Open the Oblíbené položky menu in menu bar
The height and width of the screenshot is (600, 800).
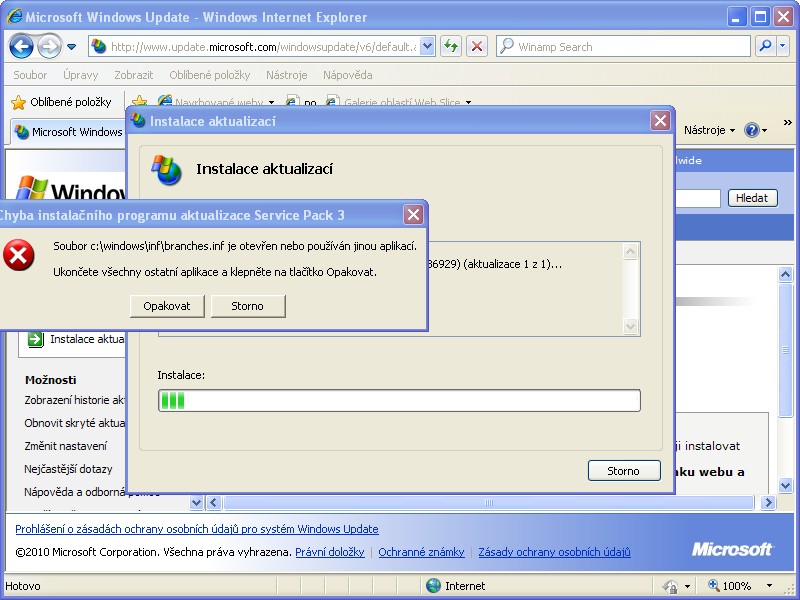point(210,75)
